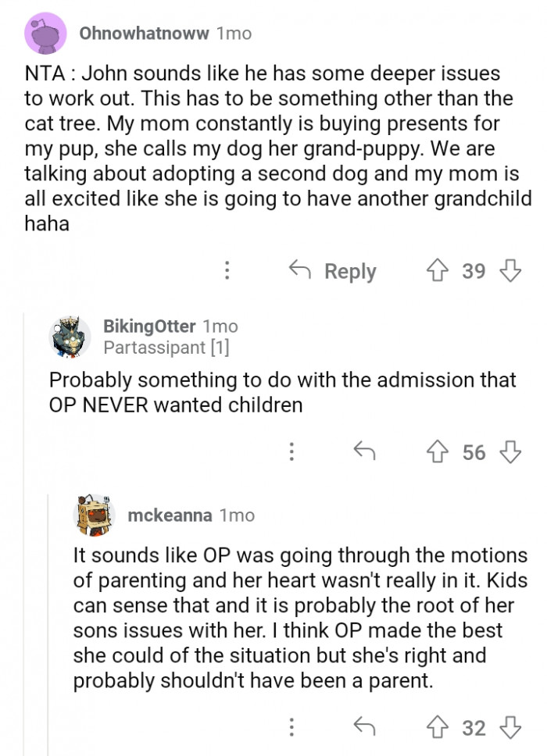Open BikingOtter's user profile
Image resolution: width=547 pixels, height=756 pixels.
149,326
